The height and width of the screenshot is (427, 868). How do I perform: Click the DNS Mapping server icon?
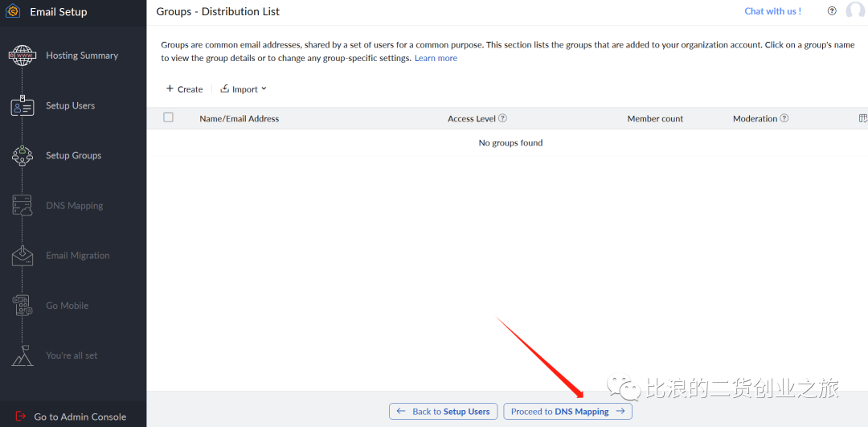click(22, 206)
